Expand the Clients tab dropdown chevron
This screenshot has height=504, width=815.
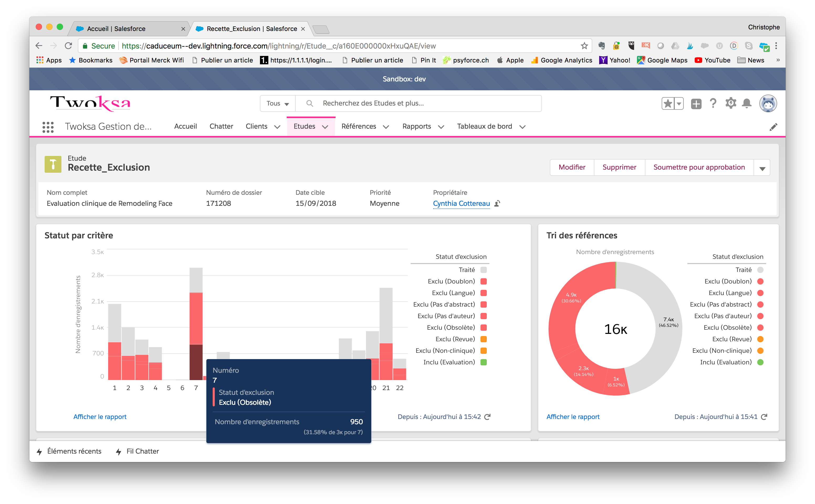click(x=277, y=127)
